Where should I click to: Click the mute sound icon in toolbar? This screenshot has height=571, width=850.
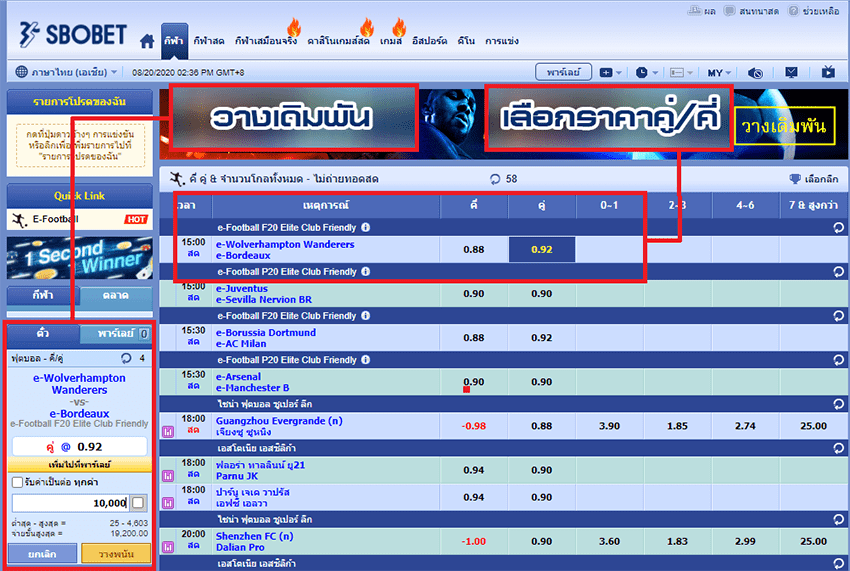(755, 73)
